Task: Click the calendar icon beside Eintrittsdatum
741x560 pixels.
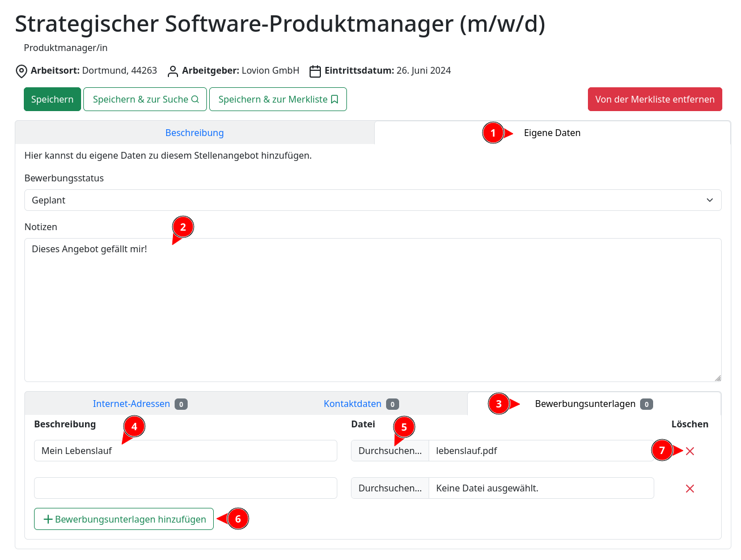Action: point(315,71)
